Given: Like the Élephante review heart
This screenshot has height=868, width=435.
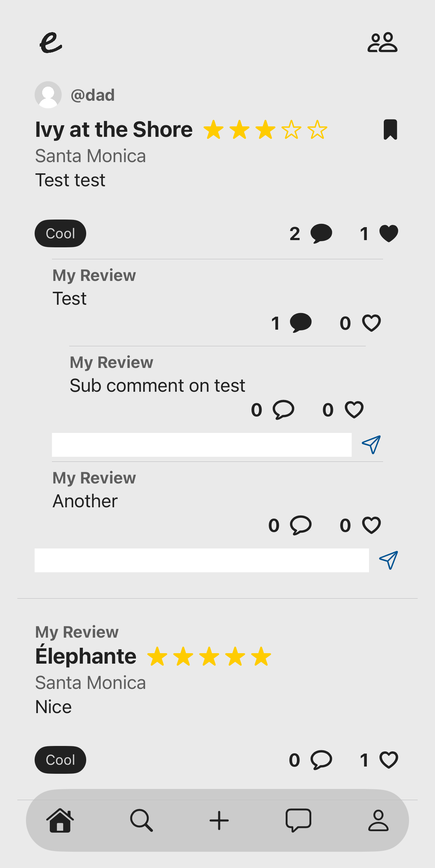Looking at the screenshot, I should coord(388,760).
